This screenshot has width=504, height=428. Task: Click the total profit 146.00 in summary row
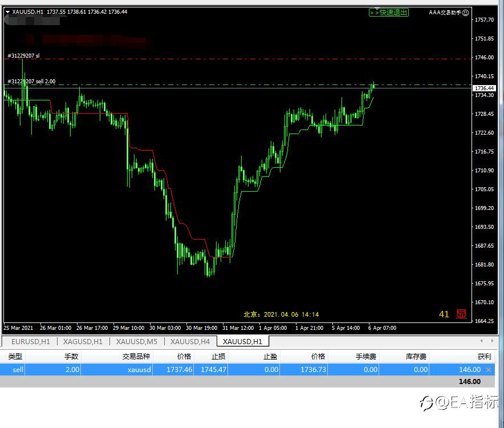[x=470, y=382]
